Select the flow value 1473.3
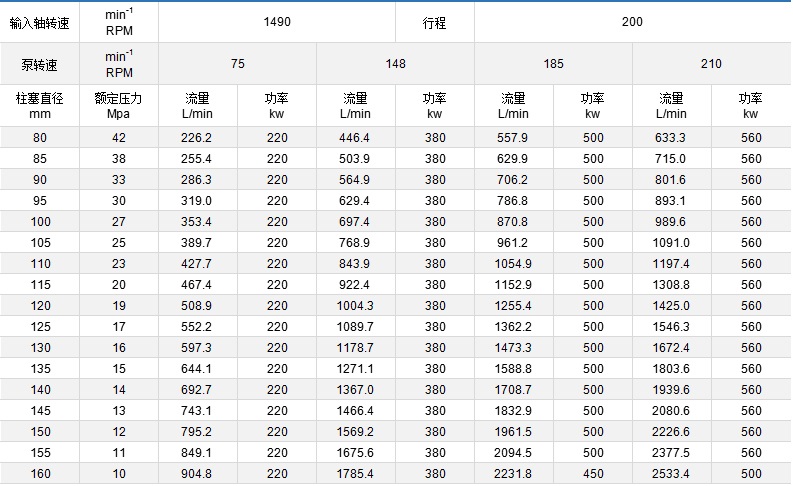Viewport: 793px width, 486px height. tap(514, 347)
